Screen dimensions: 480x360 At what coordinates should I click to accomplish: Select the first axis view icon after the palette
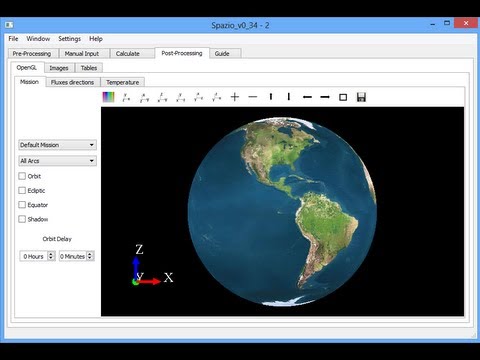(126, 97)
